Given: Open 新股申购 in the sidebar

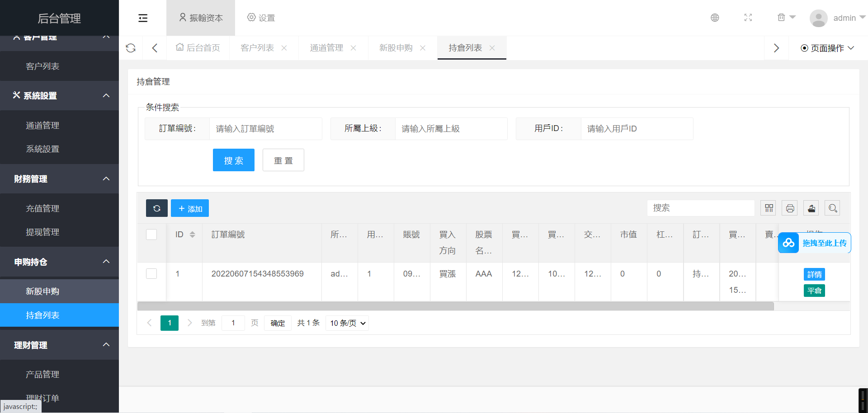Looking at the screenshot, I should coord(43,291).
